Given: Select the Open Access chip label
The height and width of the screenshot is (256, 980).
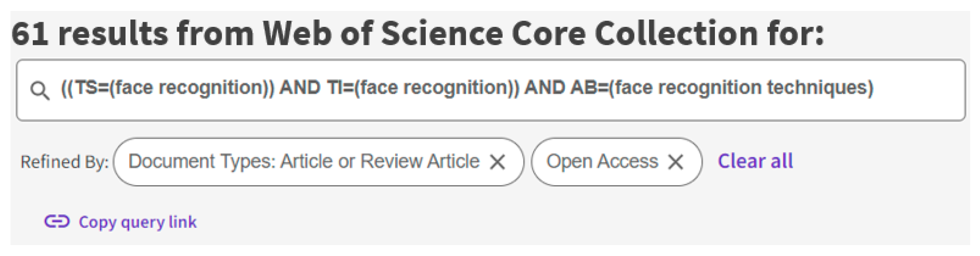Looking at the screenshot, I should [x=602, y=161].
